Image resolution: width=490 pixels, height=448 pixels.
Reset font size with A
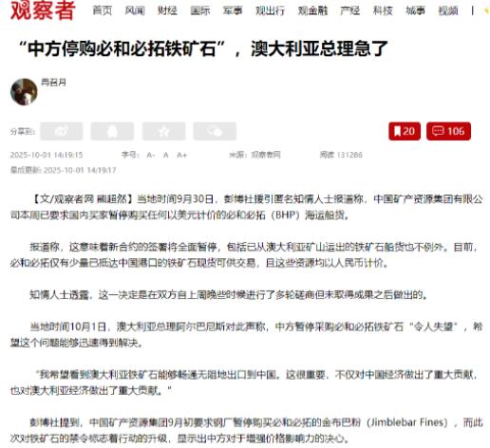[165, 155]
